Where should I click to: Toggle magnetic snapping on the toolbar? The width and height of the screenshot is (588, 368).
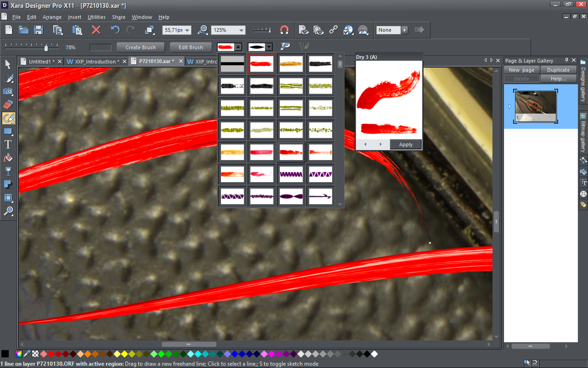tap(284, 30)
